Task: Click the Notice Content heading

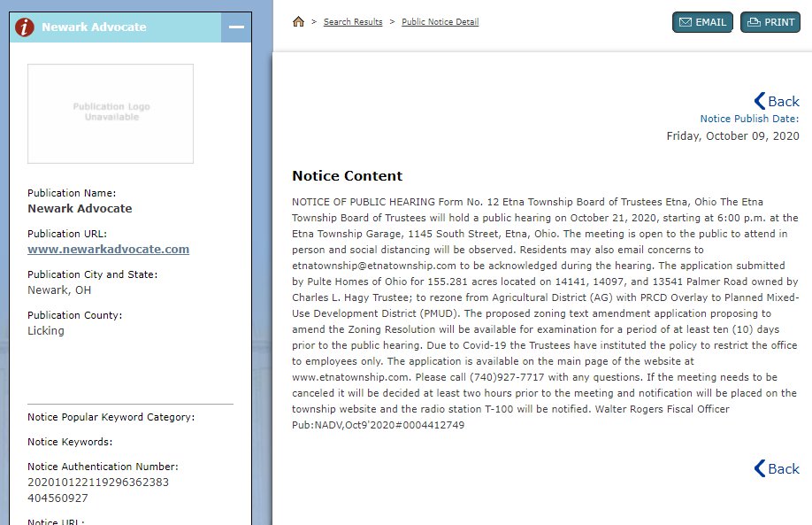Action: coord(347,175)
